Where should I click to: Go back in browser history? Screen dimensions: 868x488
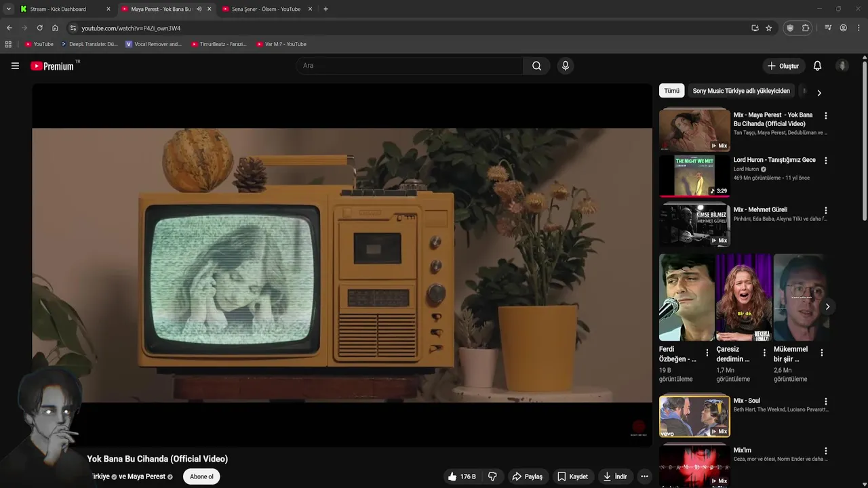[x=9, y=28]
